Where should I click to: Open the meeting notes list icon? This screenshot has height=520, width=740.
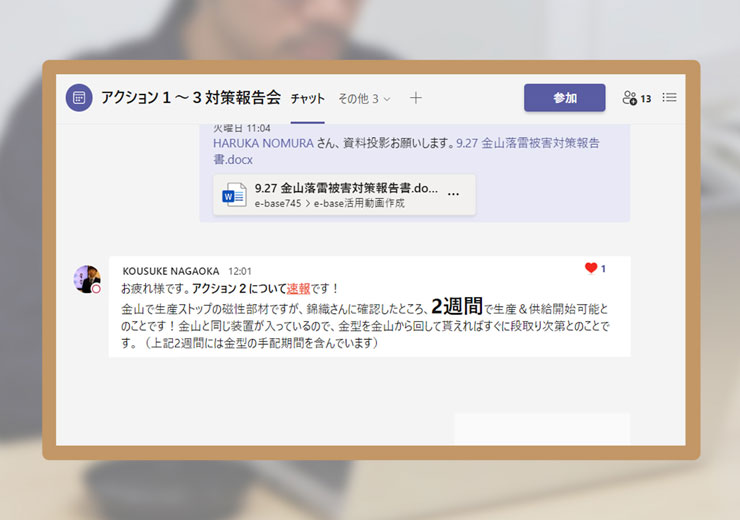(x=670, y=98)
